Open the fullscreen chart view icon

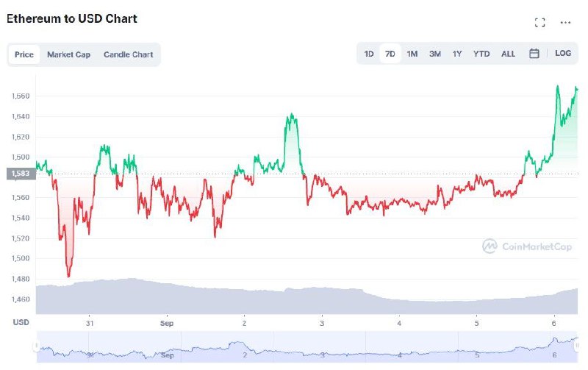pyautogui.click(x=539, y=23)
